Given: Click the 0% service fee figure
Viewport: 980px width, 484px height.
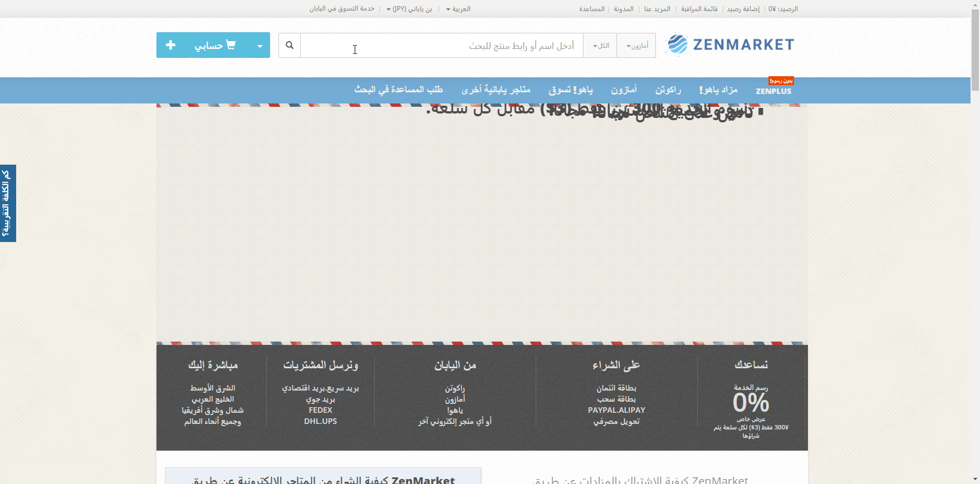Looking at the screenshot, I should coord(751,403).
